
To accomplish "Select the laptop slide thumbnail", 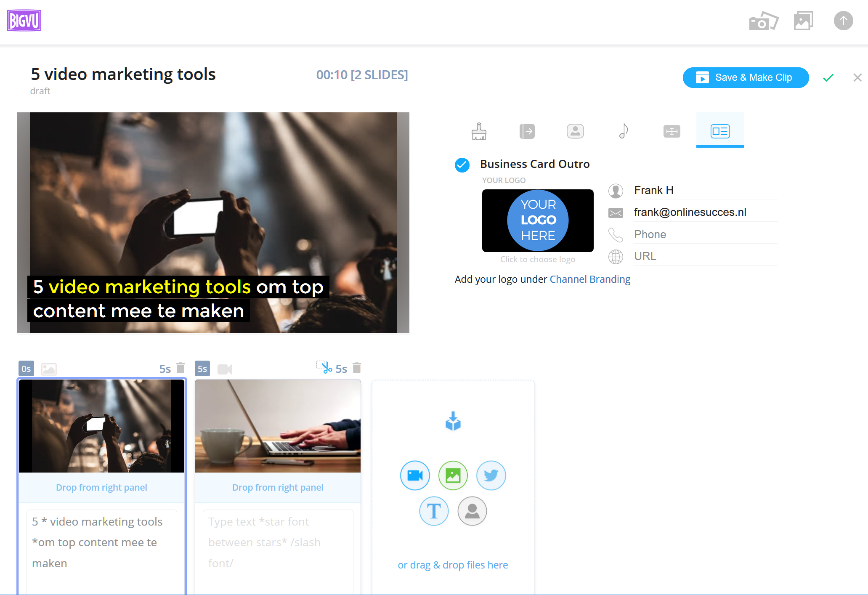I will (x=278, y=426).
